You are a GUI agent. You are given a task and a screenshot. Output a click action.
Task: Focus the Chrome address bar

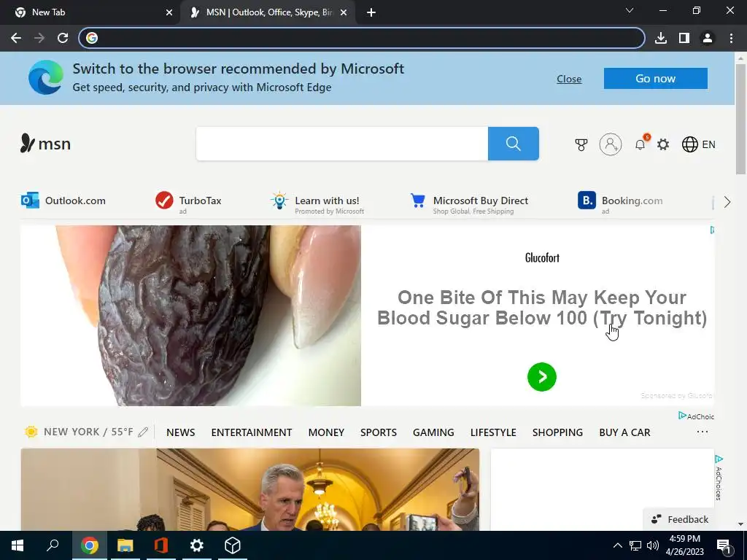pyautogui.click(x=362, y=38)
